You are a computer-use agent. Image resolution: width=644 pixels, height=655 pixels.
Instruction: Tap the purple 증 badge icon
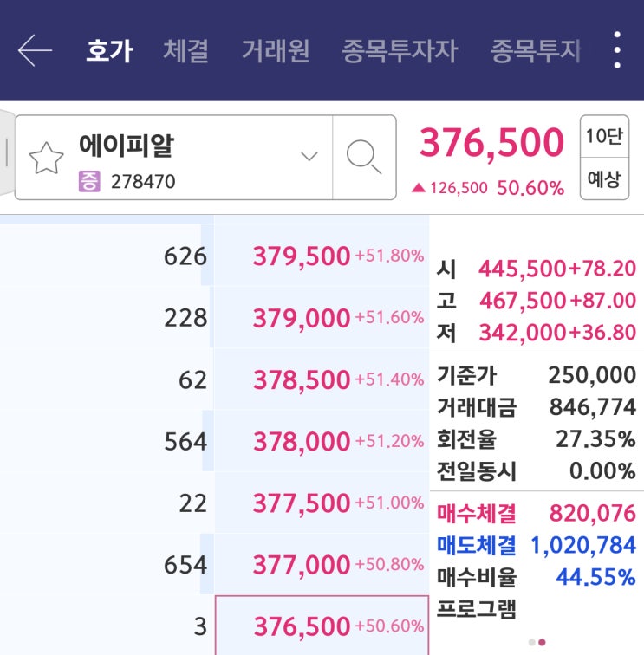(89, 182)
